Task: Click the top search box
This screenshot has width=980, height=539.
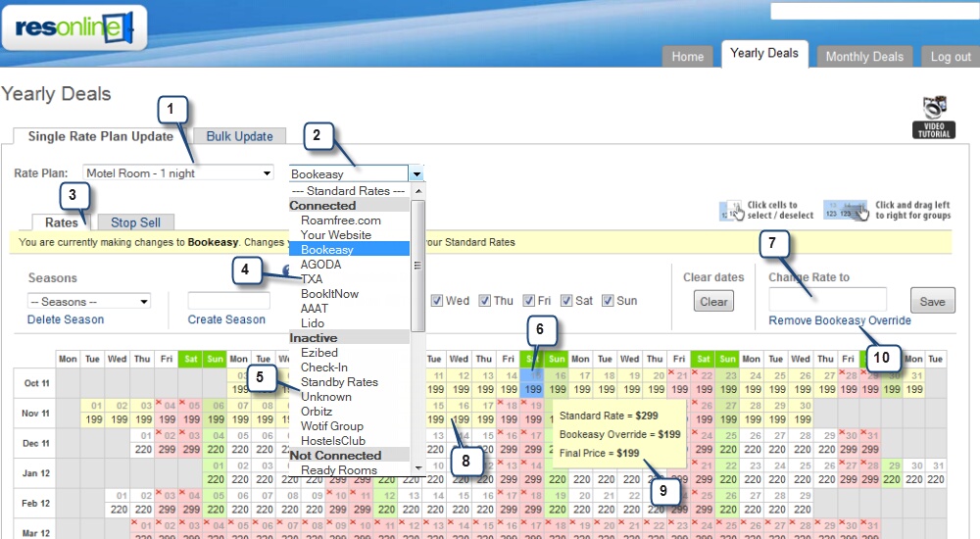Action: (x=875, y=11)
